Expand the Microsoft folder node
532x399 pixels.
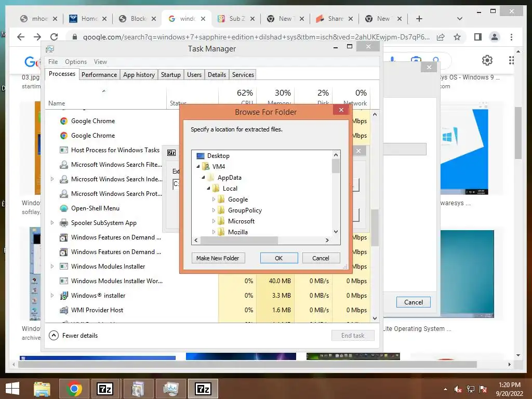click(x=214, y=221)
